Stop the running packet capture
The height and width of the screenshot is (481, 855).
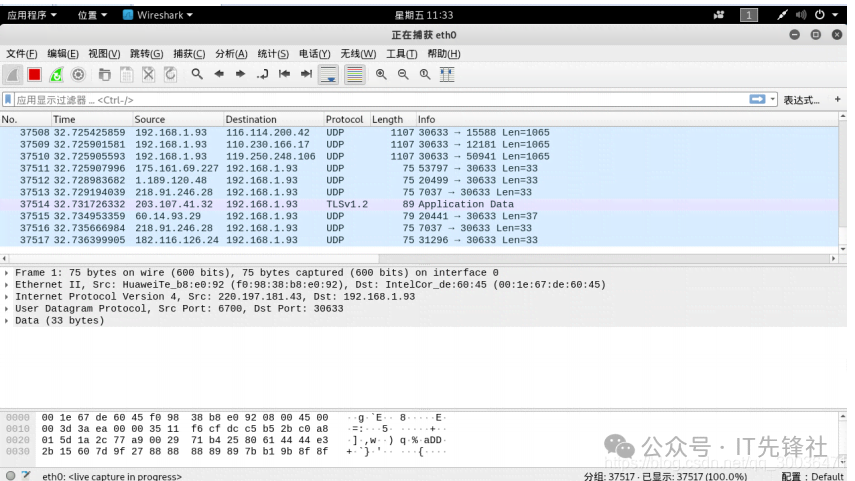[34, 74]
